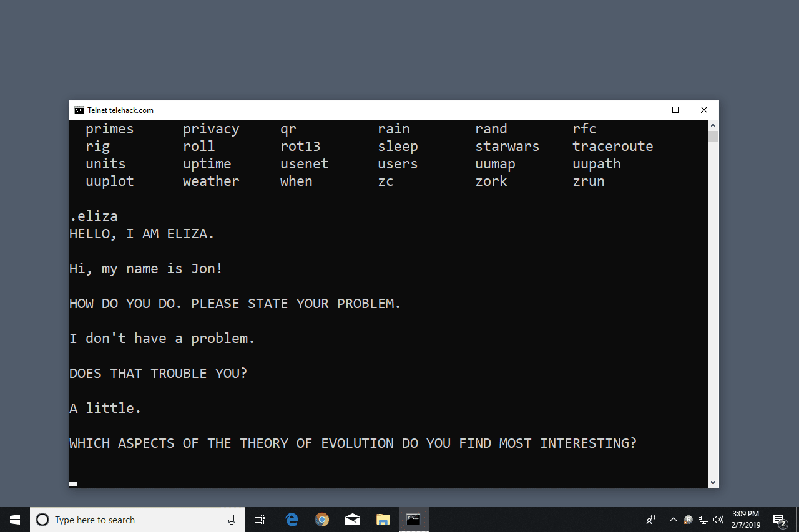Open the Windows Start menu

[x=15, y=519]
